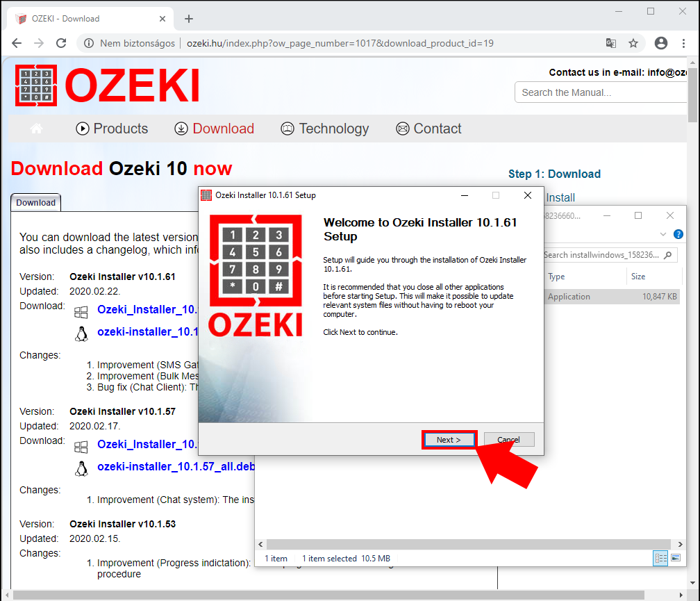Go back in Chrome browser

(x=17, y=43)
